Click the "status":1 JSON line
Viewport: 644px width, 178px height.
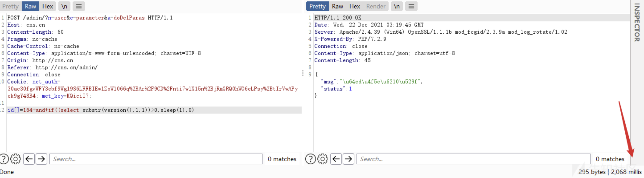(x=337, y=89)
